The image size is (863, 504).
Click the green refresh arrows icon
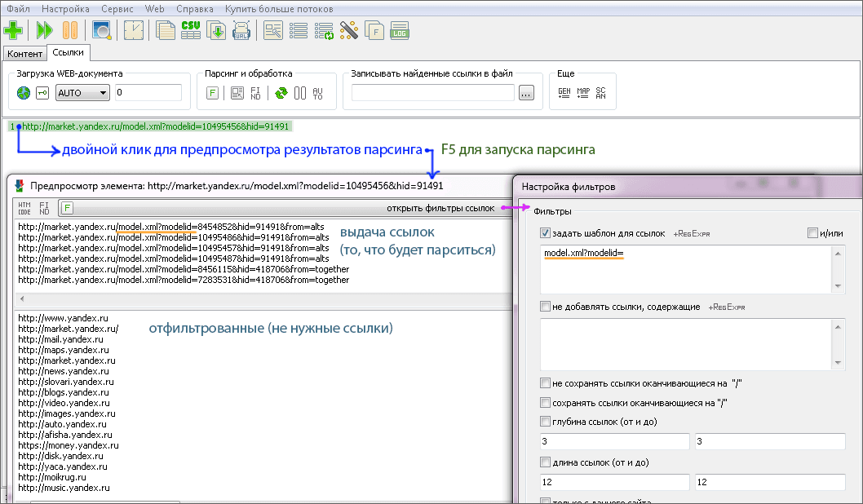pos(281,93)
